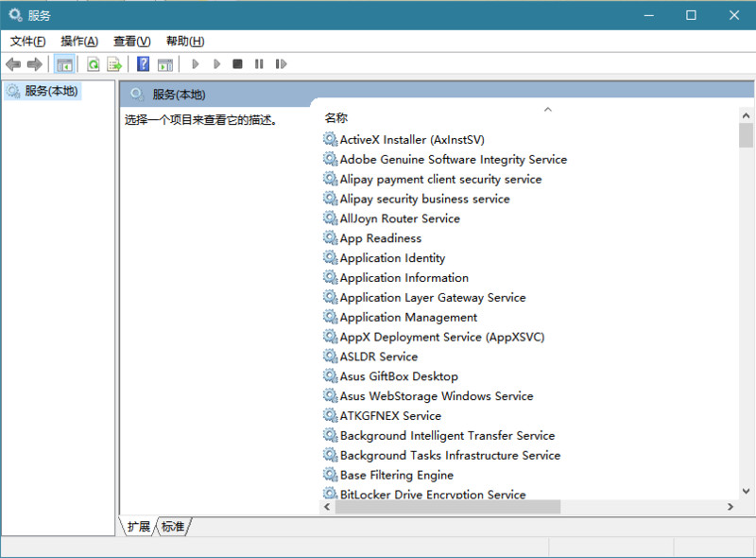Toggle the action pane toolbar icon
This screenshot has width=756, height=558.
[163, 63]
